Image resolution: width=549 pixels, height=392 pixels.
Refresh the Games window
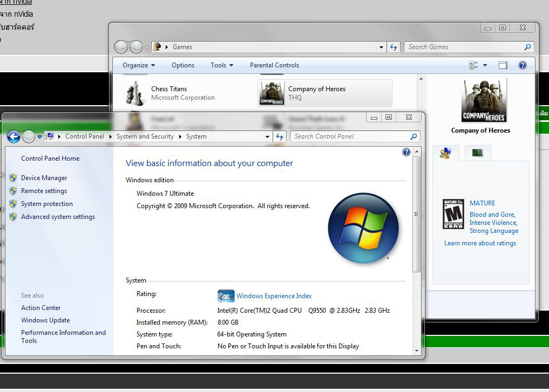[x=394, y=47]
